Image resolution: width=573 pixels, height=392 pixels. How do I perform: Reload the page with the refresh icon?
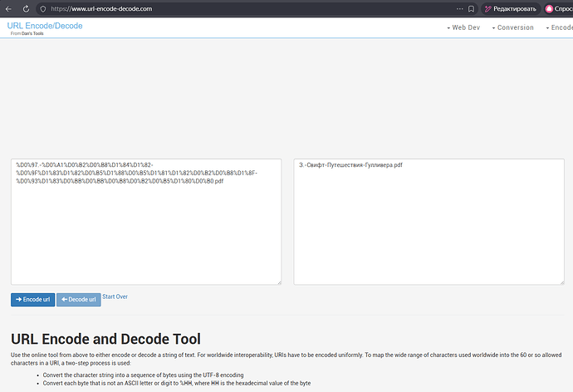click(26, 8)
